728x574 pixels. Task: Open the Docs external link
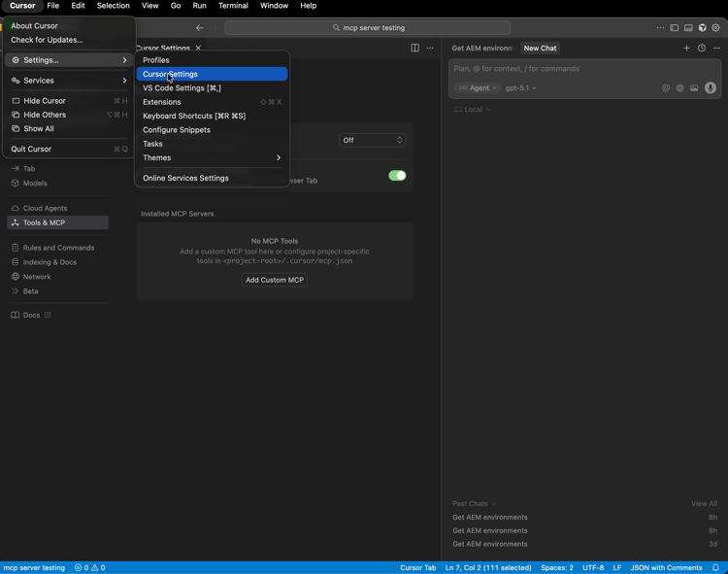[x=31, y=315]
